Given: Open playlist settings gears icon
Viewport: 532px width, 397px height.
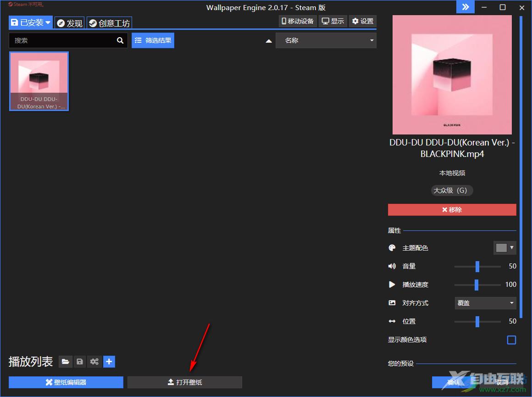Looking at the screenshot, I should pyautogui.click(x=94, y=362).
